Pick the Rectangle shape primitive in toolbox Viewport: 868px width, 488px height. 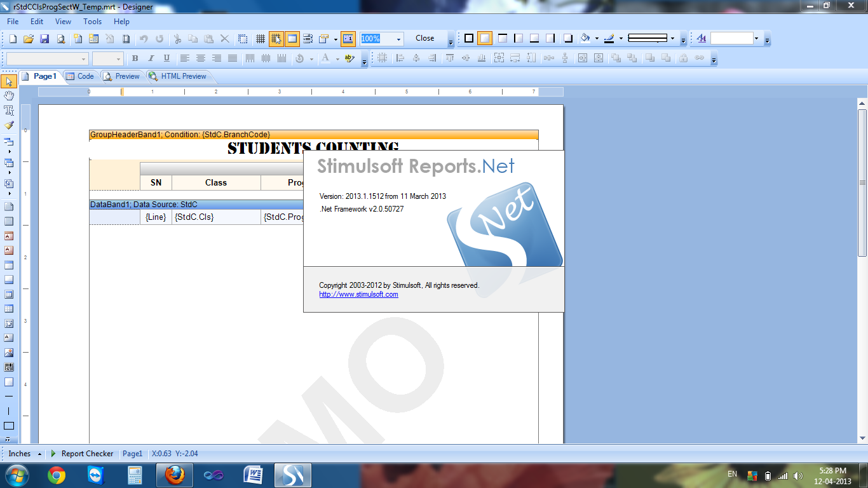[x=9, y=426]
